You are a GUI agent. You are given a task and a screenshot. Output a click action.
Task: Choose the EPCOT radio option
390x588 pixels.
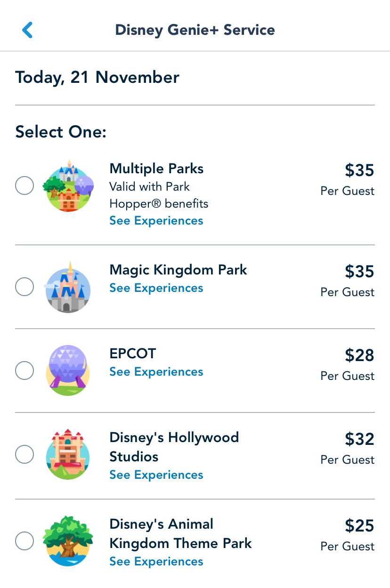coord(24,371)
